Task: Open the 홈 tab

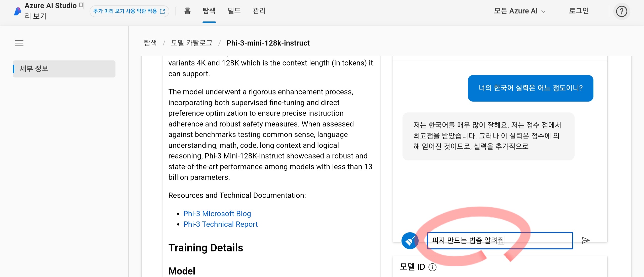Action: (187, 11)
